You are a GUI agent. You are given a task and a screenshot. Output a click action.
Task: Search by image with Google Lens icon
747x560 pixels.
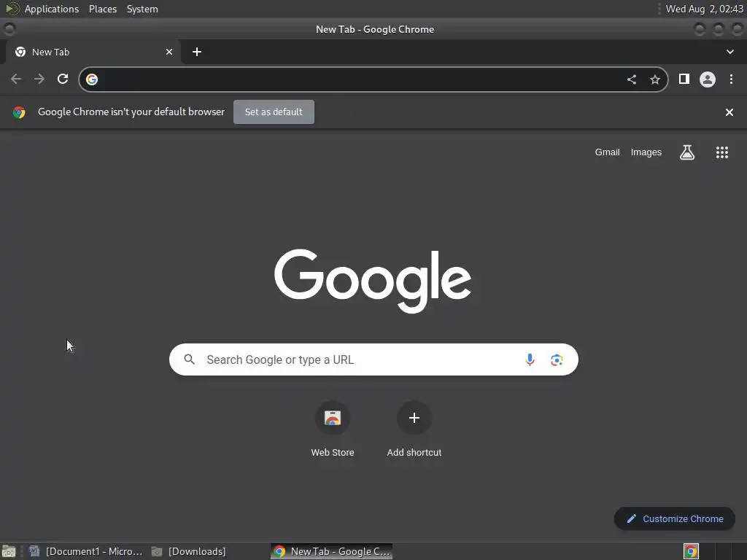[557, 359]
